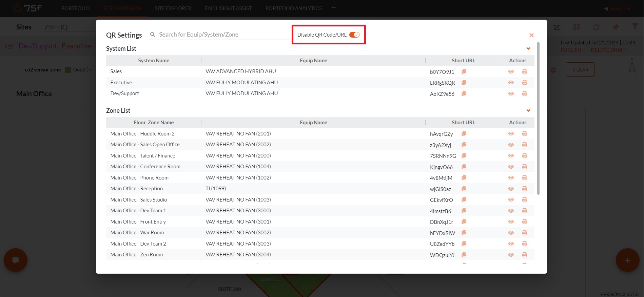Viewport: 644px width, 297px height.
Task: Open Facilisight Assist tab
Action: click(x=228, y=8)
